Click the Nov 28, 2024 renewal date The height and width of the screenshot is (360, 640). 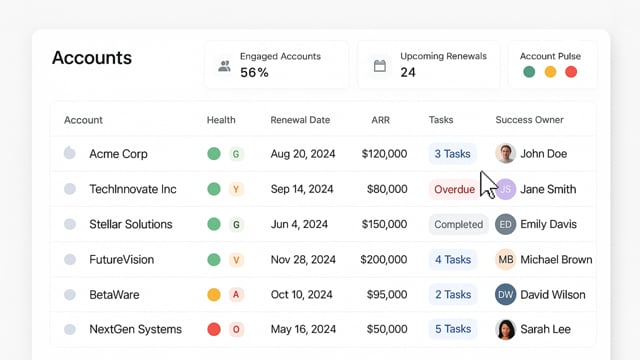pyautogui.click(x=303, y=260)
